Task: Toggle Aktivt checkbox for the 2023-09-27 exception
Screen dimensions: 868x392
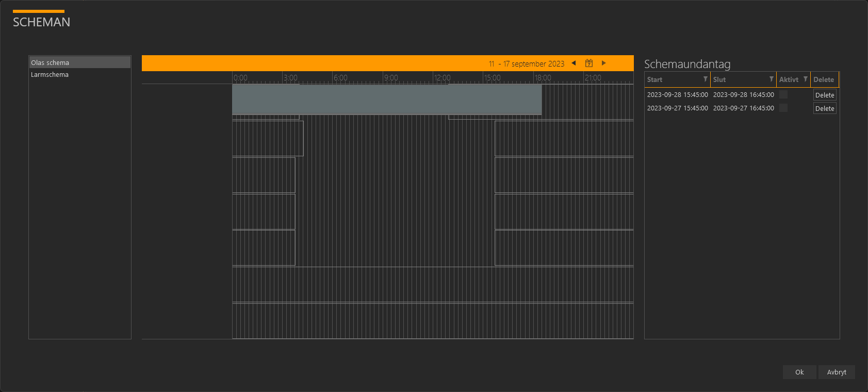Action: 783,108
